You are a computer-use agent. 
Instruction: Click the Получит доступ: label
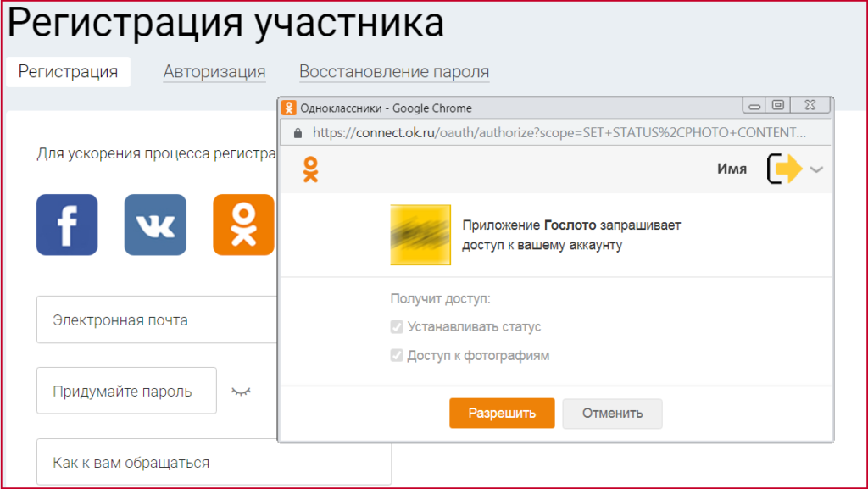[440, 299]
